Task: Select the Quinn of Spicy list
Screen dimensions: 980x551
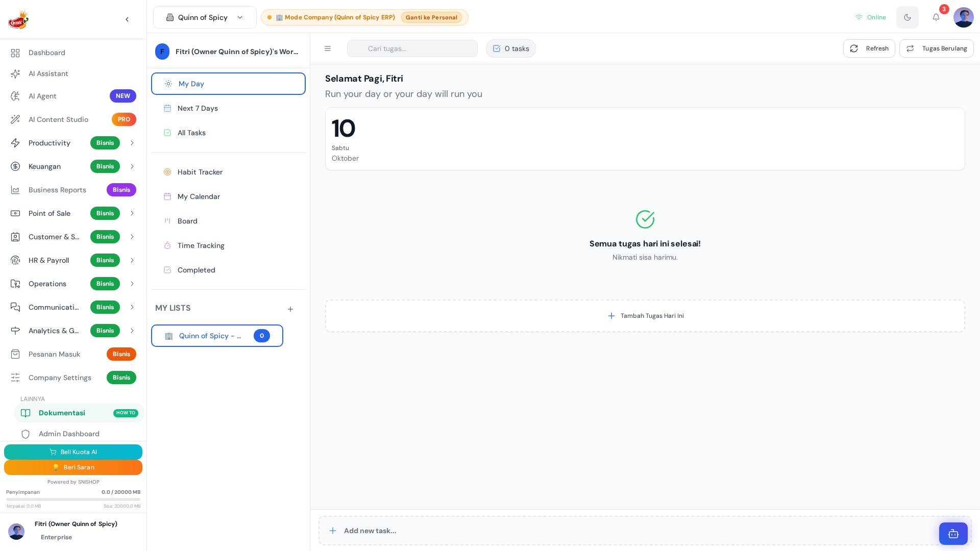Action: coord(217,336)
